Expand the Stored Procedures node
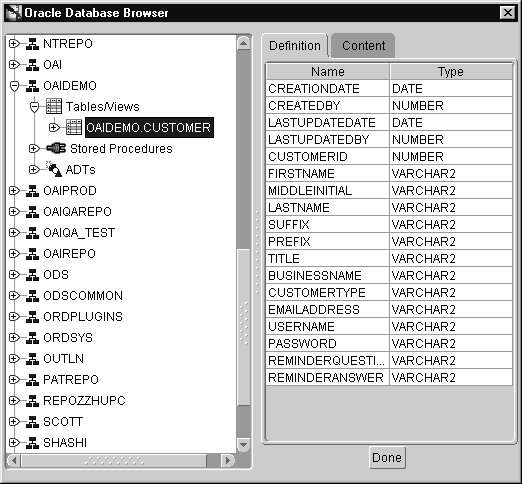The height and width of the screenshot is (484, 522). coord(34,149)
